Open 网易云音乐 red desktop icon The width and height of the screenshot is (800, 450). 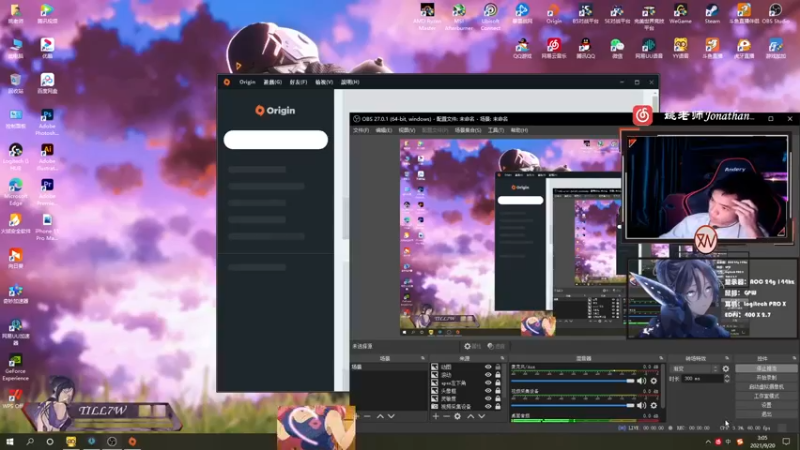554,48
